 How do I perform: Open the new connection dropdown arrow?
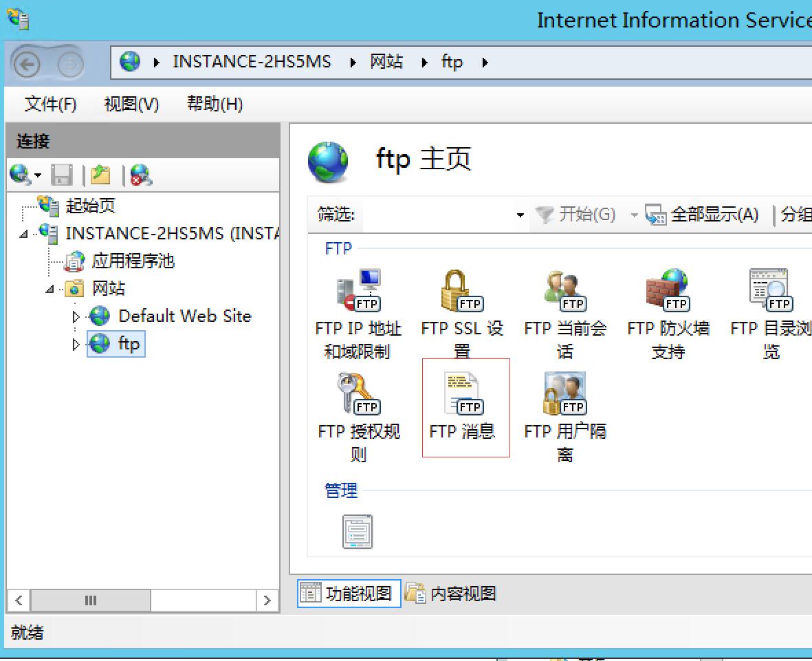38,175
